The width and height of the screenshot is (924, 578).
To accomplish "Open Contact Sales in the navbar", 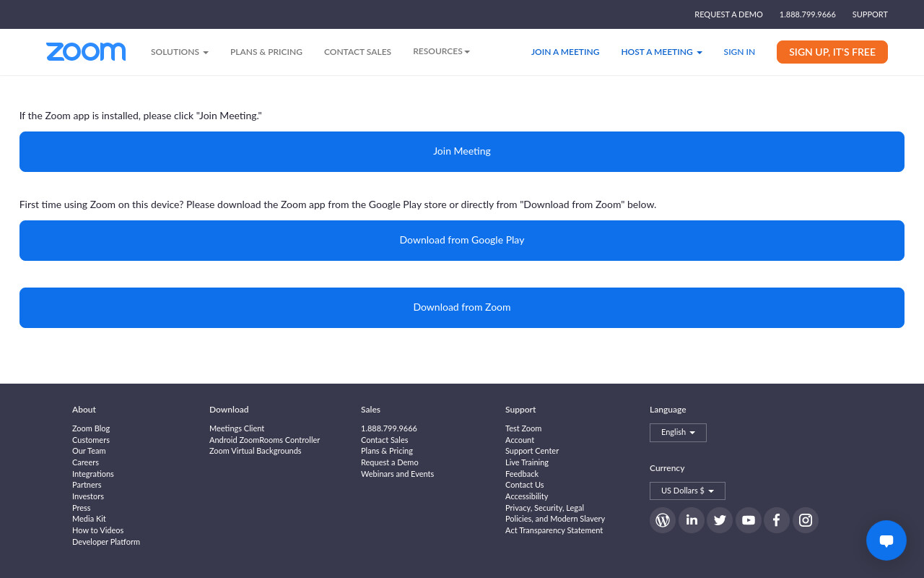I will 357,52.
